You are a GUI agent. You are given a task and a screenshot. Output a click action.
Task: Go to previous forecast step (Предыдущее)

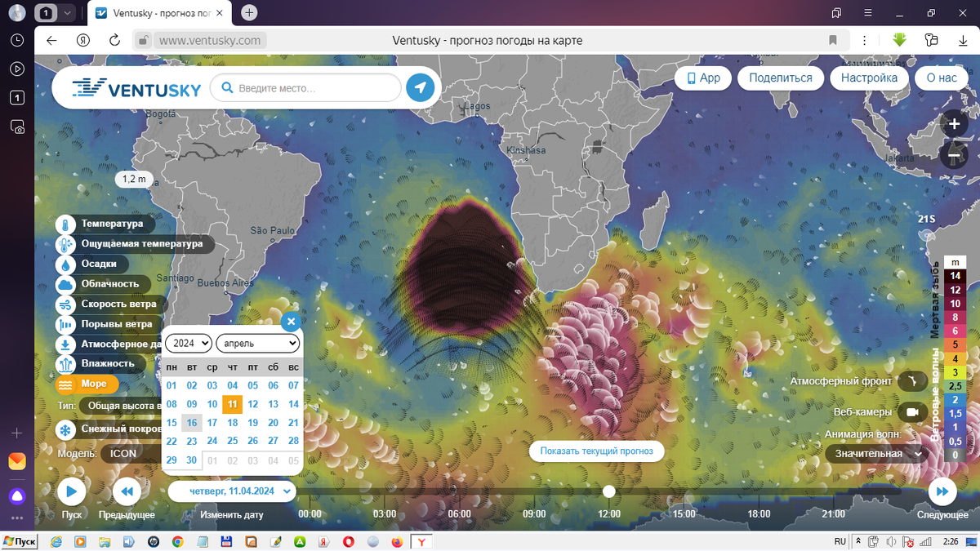[x=127, y=491]
